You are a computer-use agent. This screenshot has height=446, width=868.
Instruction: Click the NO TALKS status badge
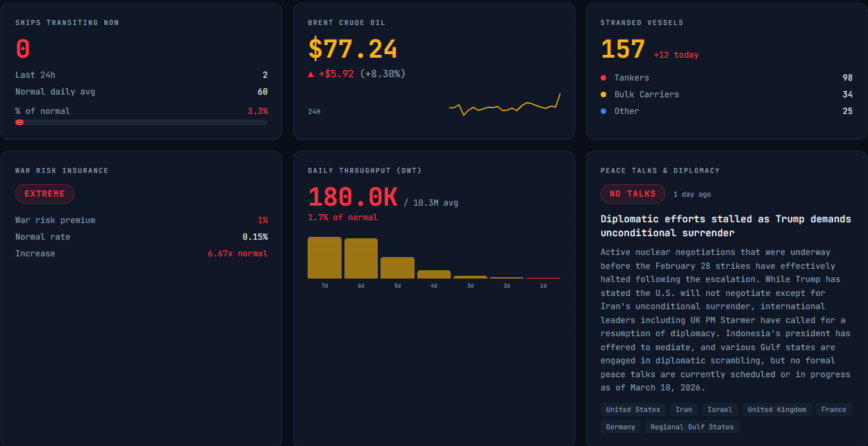pyautogui.click(x=633, y=194)
